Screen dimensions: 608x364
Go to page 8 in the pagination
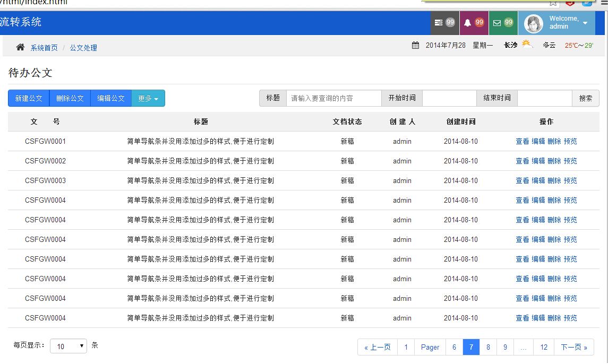[x=488, y=347]
